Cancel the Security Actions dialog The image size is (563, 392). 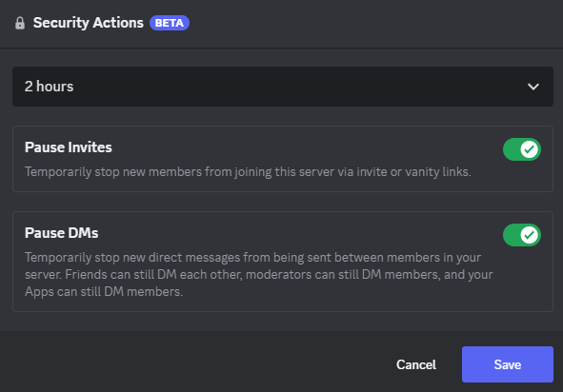point(416,364)
